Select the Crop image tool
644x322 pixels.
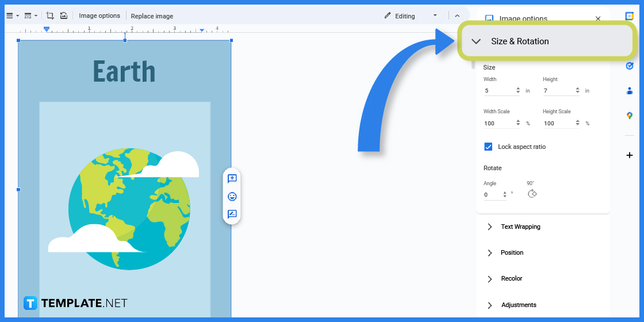coord(50,16)
